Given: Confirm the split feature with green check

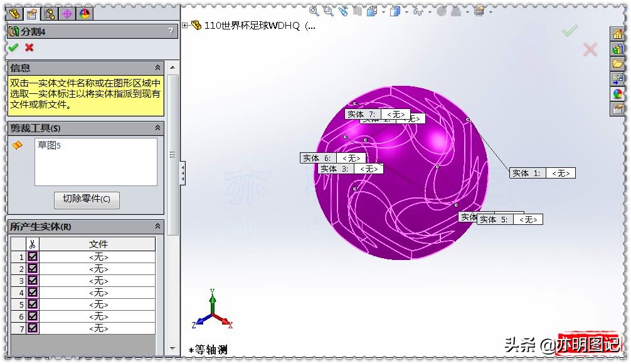Looking at the screenshot, I should point(13,47).
